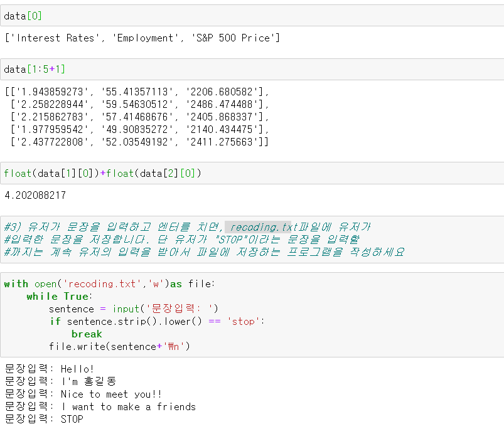Click the #3) Korean comment cell
The image size is (504, 439).
coord(252,239)
